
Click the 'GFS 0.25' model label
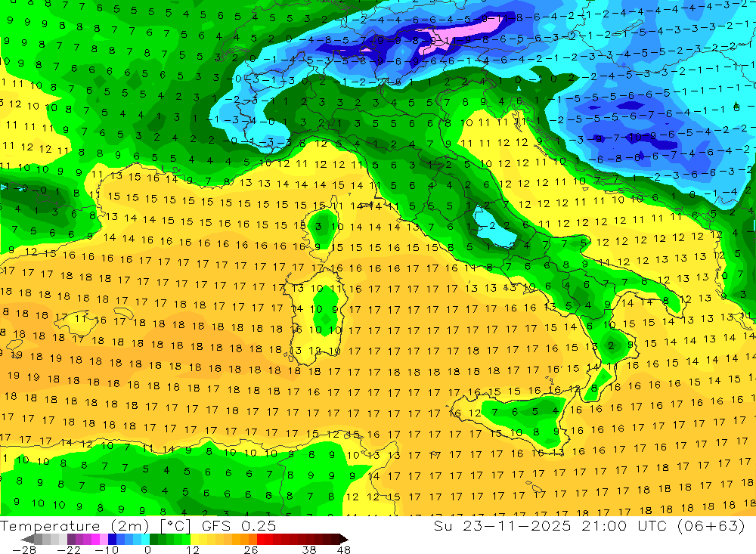pyautogui.click(x=239, y=525)
